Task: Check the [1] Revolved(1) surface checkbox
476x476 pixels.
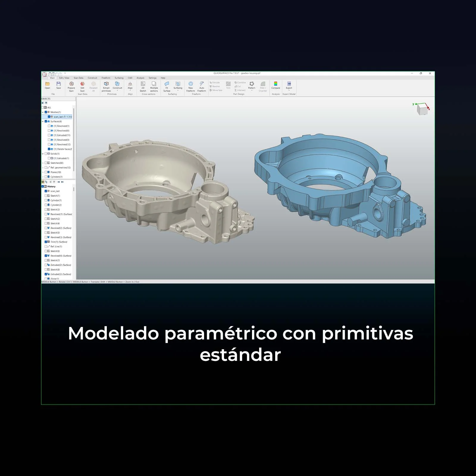Action: click(49, 126)
